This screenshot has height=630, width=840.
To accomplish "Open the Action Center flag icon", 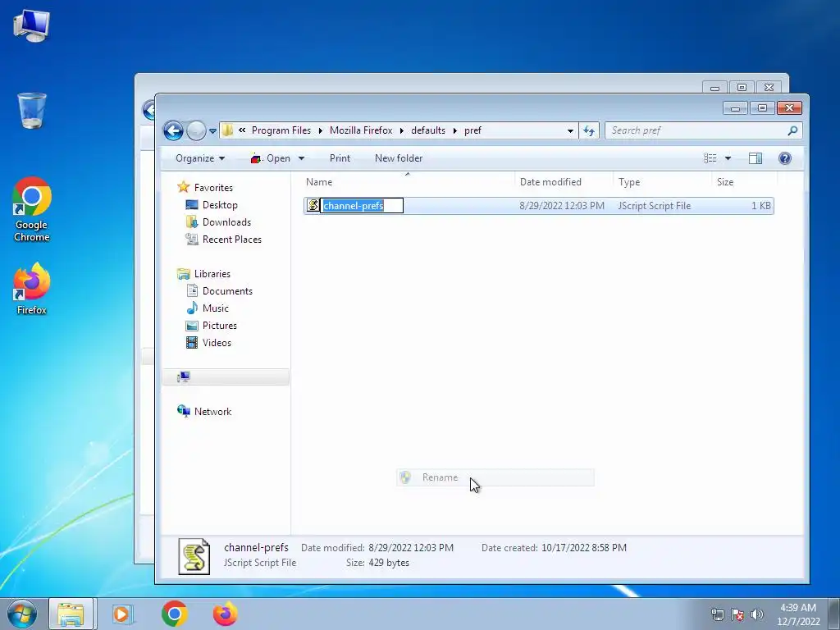I will click(x=737, y=614).
